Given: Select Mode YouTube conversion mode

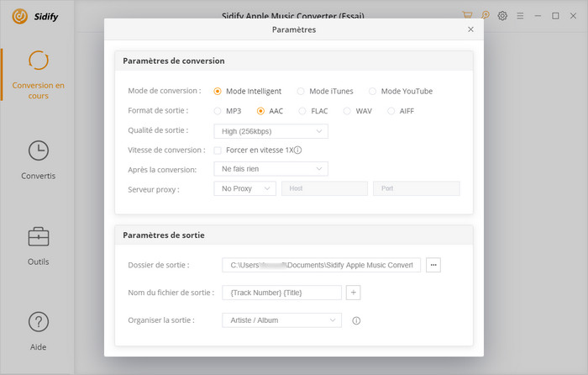Looking at the screenshot, I should pyautogui.click(x=373, y=91).
